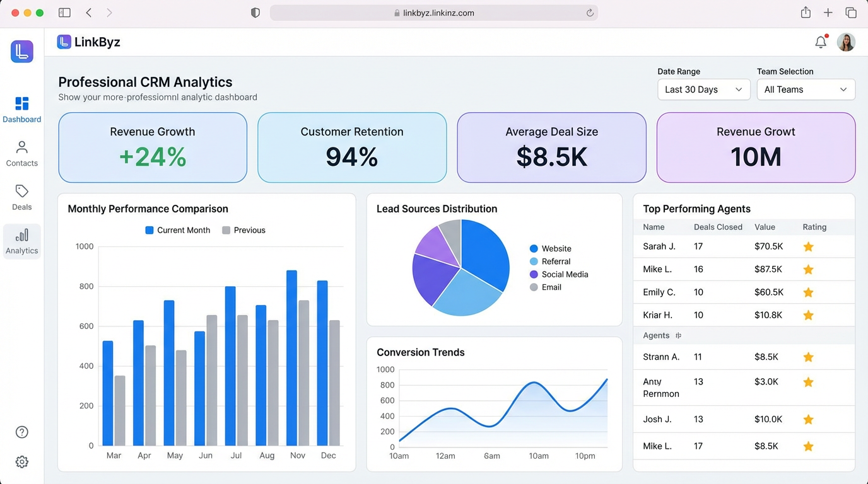Click the browser sidebar toggle in the toolbar
Viewport: 868px width, 484px height.
coord(64,12)
